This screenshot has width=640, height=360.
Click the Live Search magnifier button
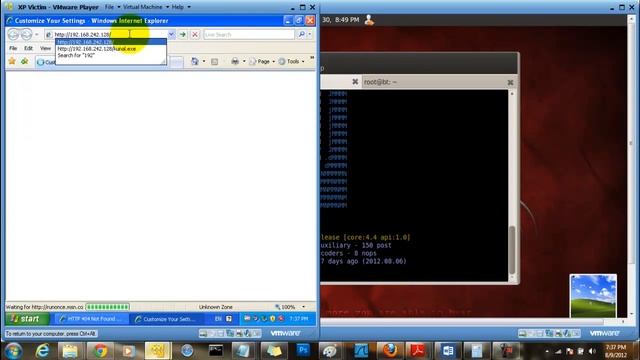coord(301,35)
